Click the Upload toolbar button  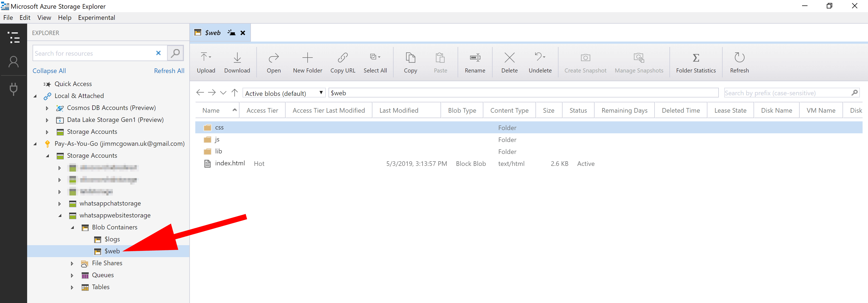click(x=206, y=63)
